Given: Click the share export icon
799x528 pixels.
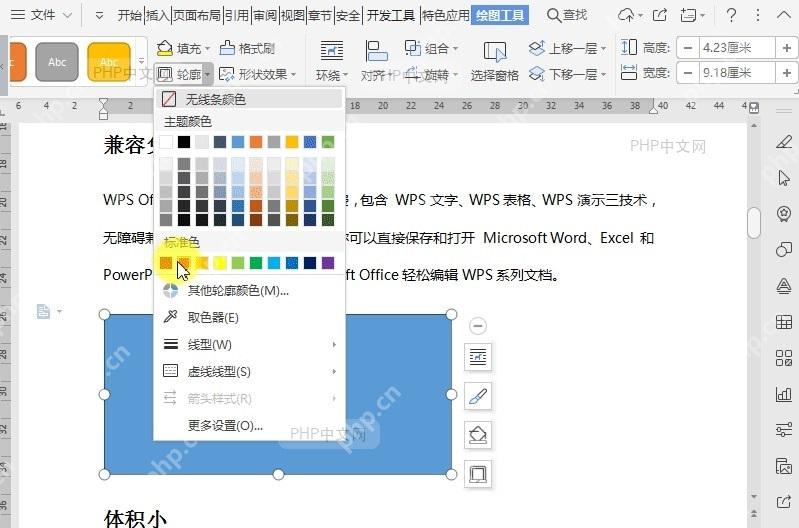Looking at the screenshot, I should 660,15.
